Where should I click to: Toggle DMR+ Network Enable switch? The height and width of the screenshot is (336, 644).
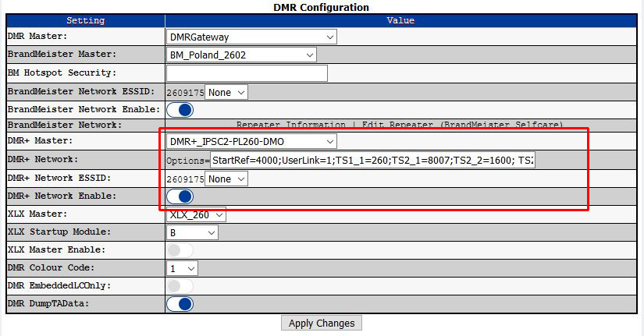tap(180, 196)
